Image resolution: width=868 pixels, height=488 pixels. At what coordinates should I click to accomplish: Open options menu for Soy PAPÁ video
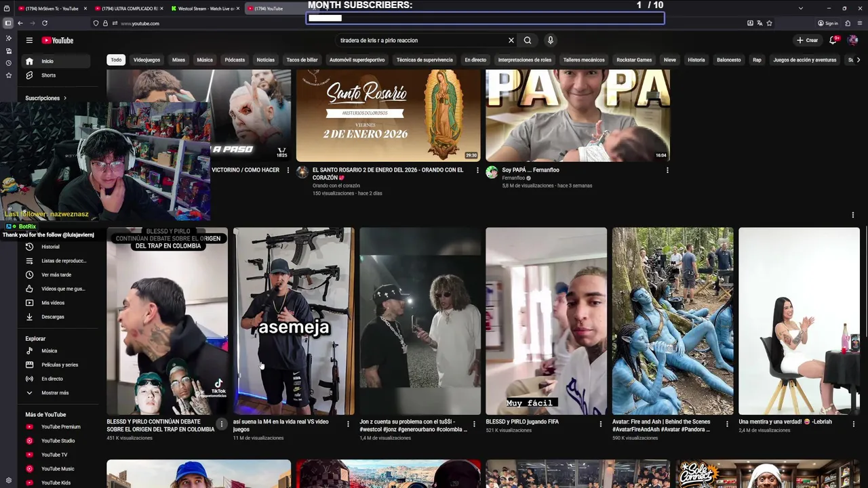[667, 170]
